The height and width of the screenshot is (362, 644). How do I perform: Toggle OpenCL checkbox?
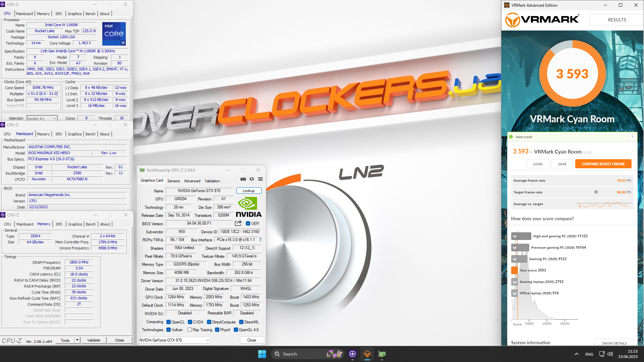pos(169,322)
